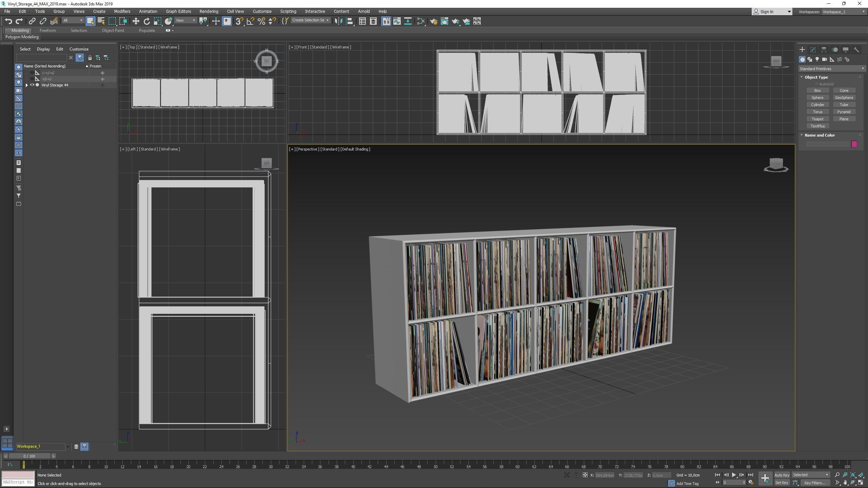Open the selection filter All dropdown
The image size is (868, 488).
[73, 20]
